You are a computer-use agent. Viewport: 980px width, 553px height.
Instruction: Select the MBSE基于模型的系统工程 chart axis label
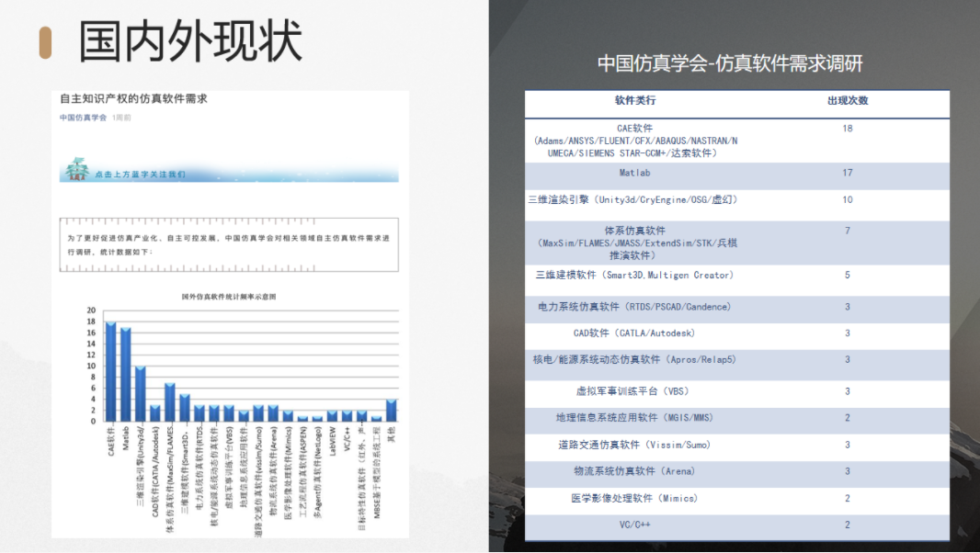pos(377,472)
